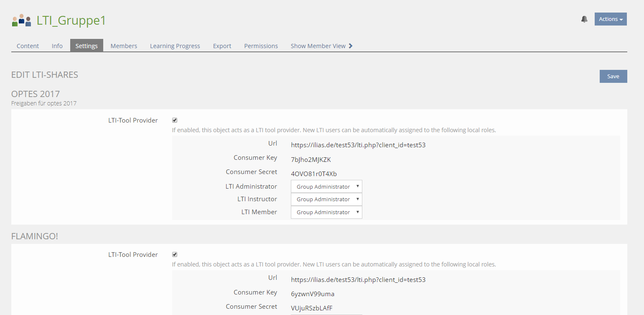Viewport: 644px width, 315px height.
Task: Open the LTI Instructor role dropdown
Action: 326,199
